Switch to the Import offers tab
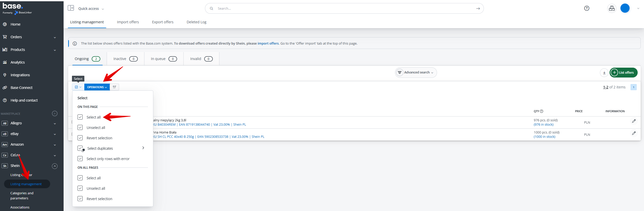Screen dimensions: 644x211 point(128,22)
